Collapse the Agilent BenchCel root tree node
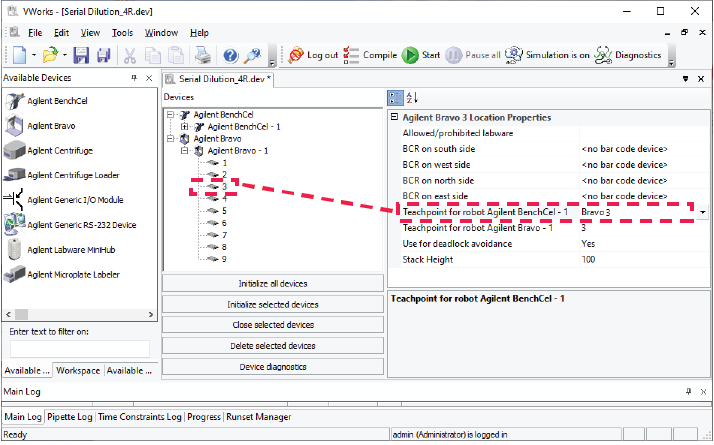Image resolution: width=714 pixels, height=445 pixels. click(x=170, y=115)
